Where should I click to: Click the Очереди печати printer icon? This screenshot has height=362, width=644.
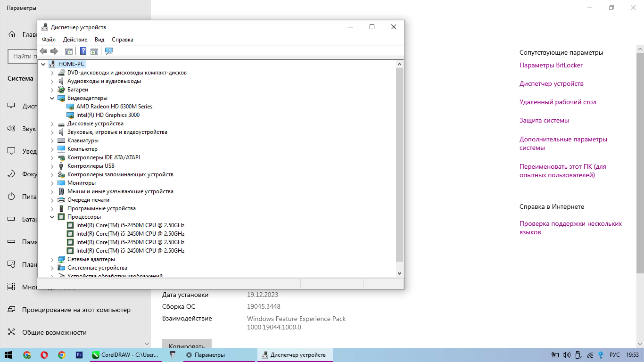(61, 200)
